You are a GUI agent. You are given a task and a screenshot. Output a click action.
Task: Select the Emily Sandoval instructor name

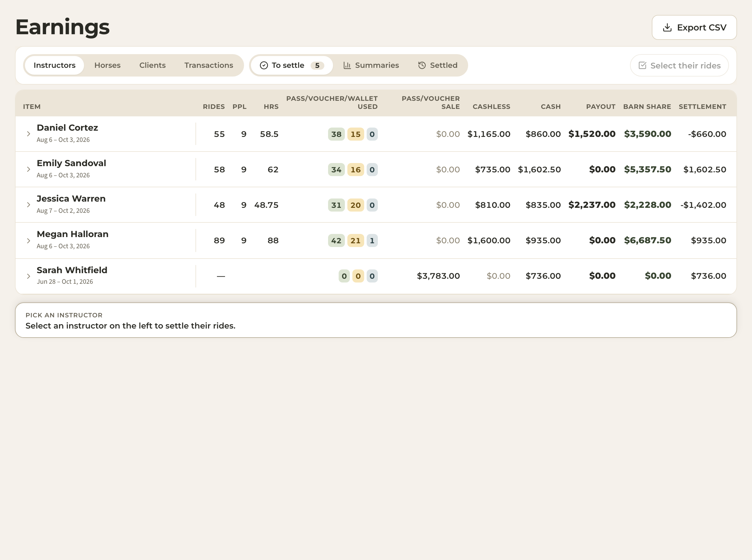72,163
